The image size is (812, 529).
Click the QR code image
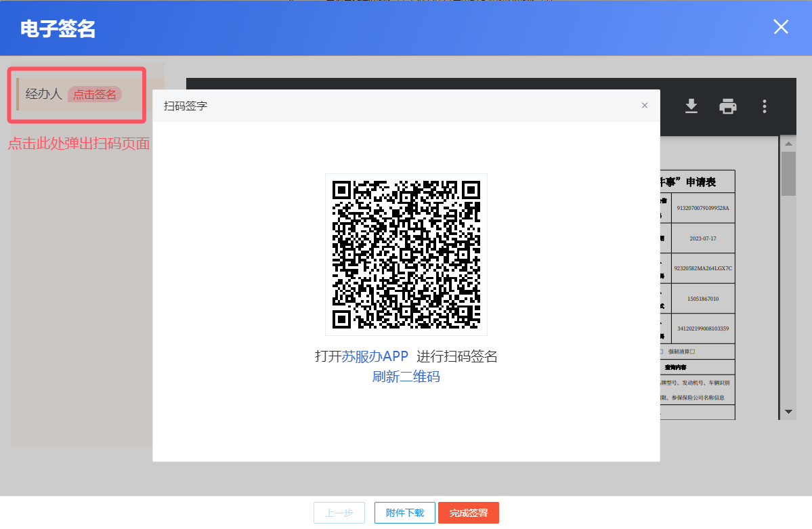[x=406, y=255]
